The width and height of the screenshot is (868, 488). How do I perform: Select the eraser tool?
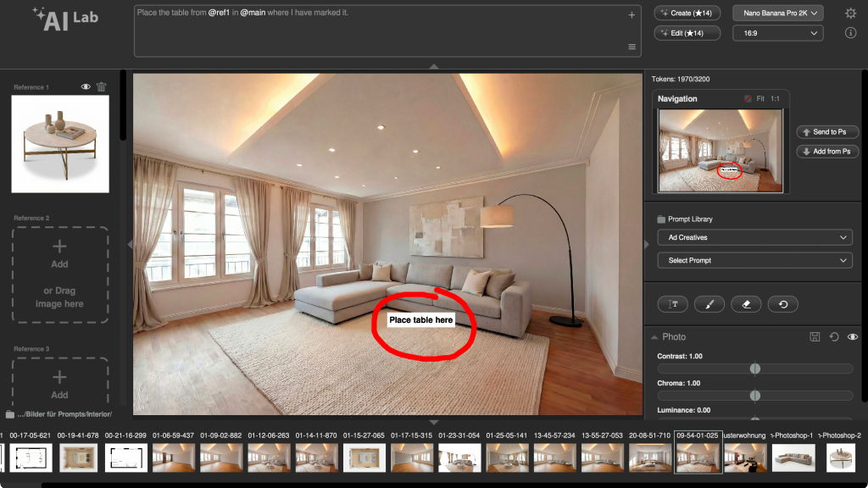(x=746, y=304)
